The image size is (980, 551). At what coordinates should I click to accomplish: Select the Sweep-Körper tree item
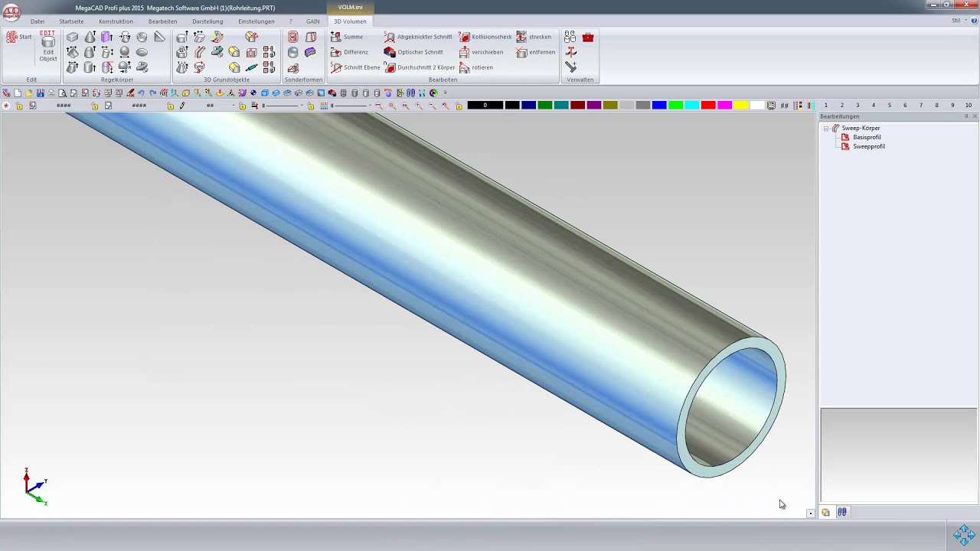click(861, 128)
